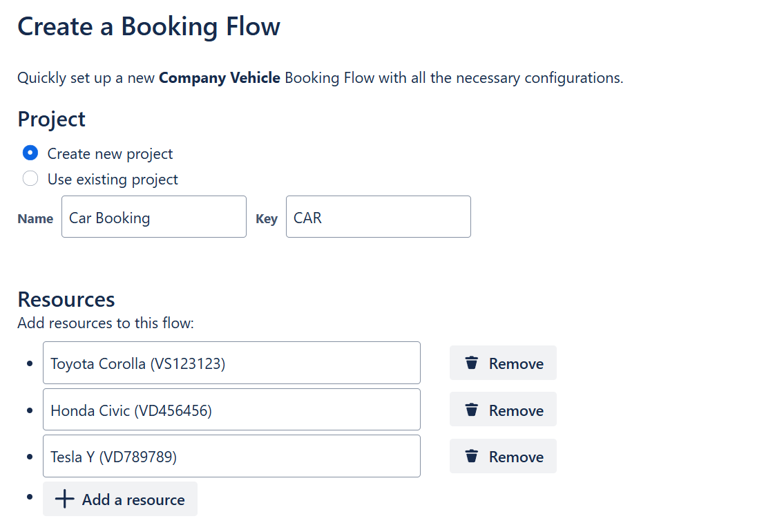Click the plus icon to add resource

(x=64, y=500)
